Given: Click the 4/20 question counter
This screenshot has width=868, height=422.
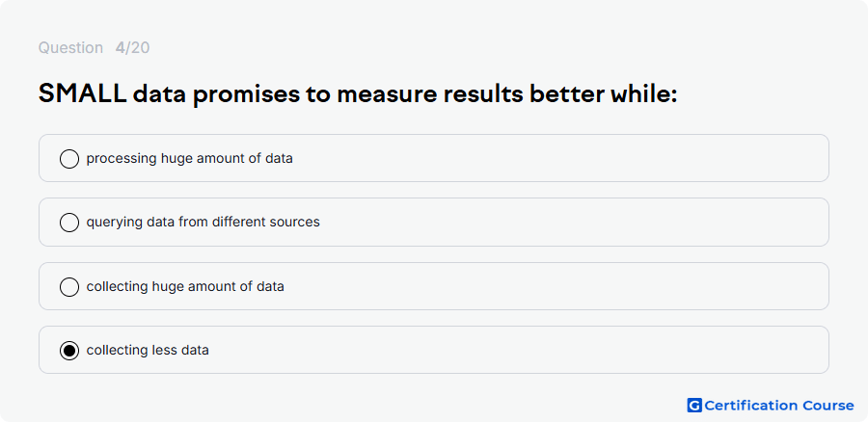Looking at the screenshot, I should [133, 48].
